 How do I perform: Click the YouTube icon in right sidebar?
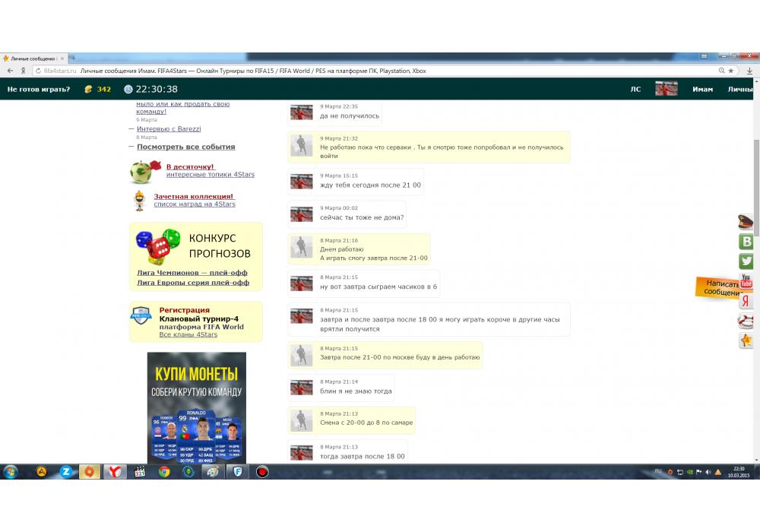coord(746,281)
